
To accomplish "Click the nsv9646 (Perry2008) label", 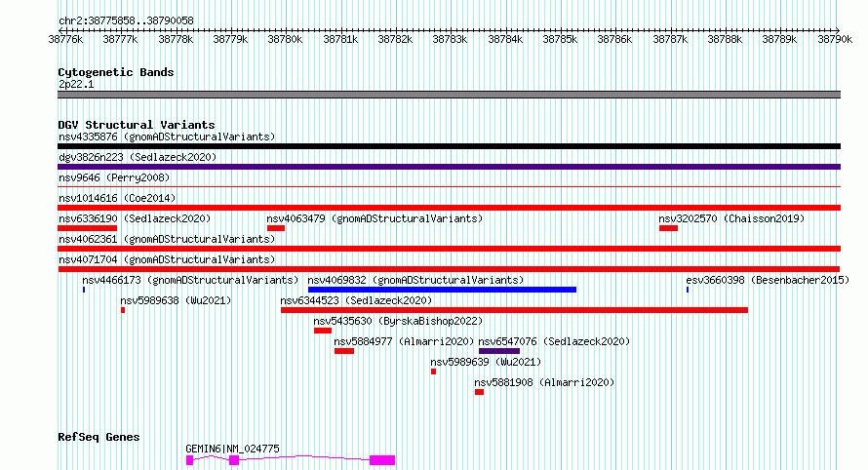I will point(114,177).
